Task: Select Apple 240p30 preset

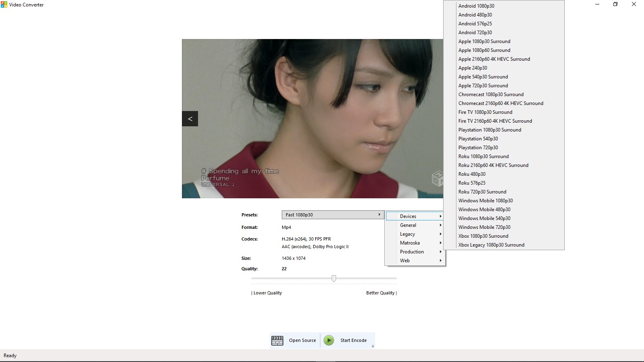Action: pyautogui.click(x=504, y=68)
